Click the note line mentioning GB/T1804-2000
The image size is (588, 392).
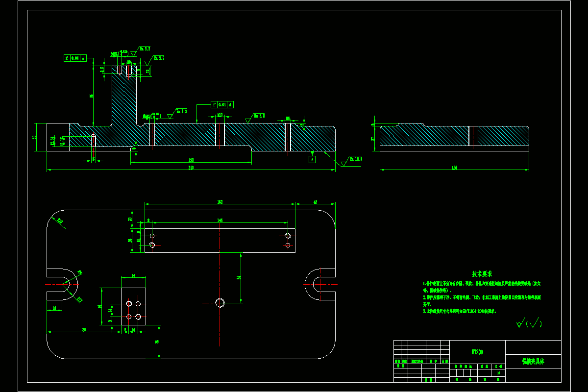tap(460, 311)
